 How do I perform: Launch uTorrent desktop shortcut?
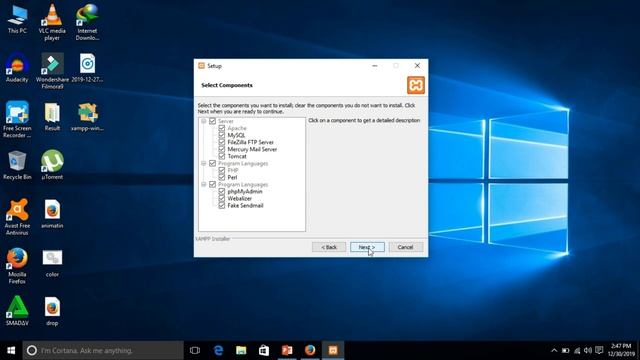click(x=52, y=165)
